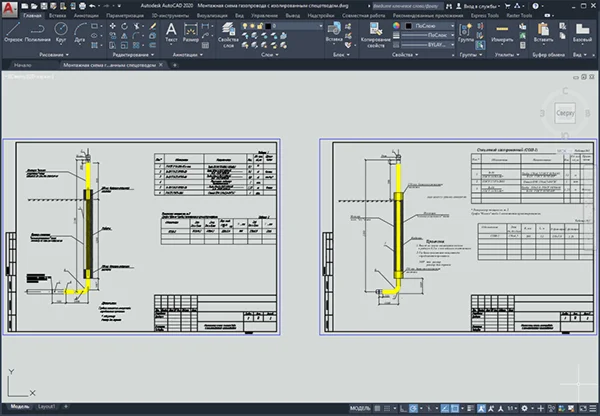The height and width of the screenshot is (416, 600).
Task: Select the Полилиния tool
Action: coord(38,32)
